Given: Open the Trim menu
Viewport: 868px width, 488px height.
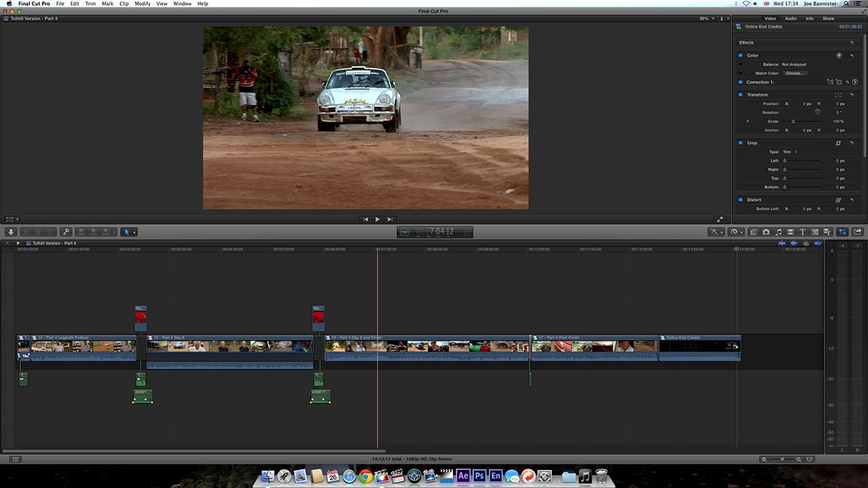Looking at the screenshot, I should [x=90, y=4].
